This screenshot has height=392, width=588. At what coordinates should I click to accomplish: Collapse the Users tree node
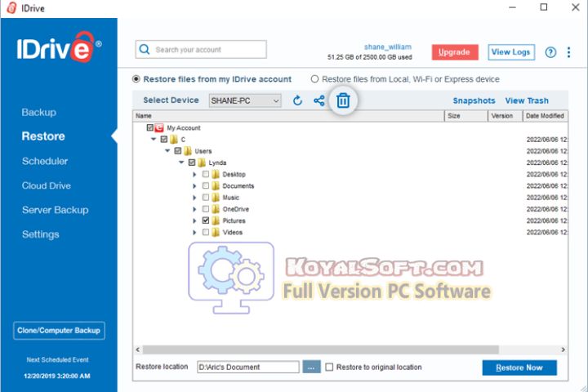click(x=167, y=151)
